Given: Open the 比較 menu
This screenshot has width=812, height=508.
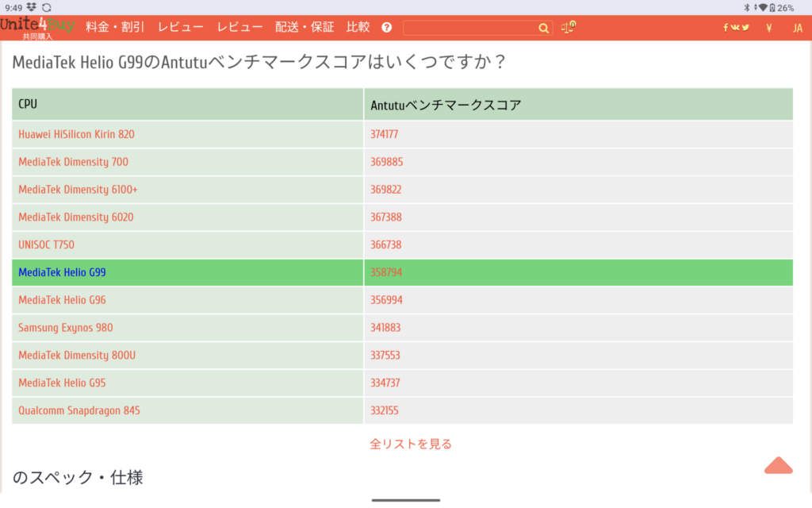Looking at the screenshot, I should point(358,27).
